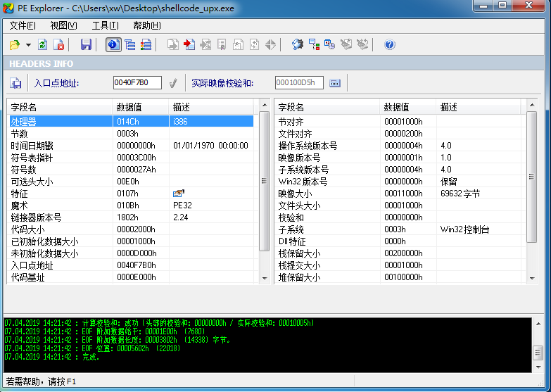Close file using page icon with red X
The image size is (551, 392).
coord(58,44)
